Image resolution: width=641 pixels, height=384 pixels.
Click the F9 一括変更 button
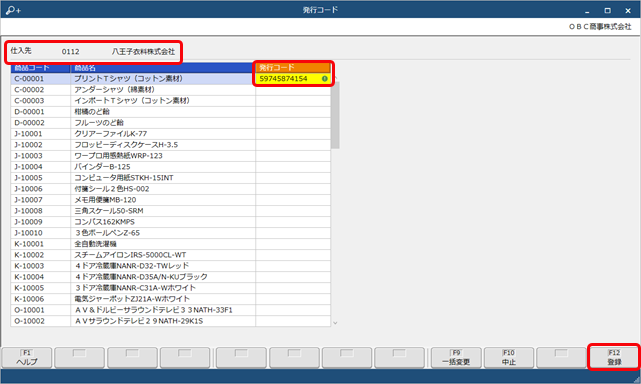point(456,357)
